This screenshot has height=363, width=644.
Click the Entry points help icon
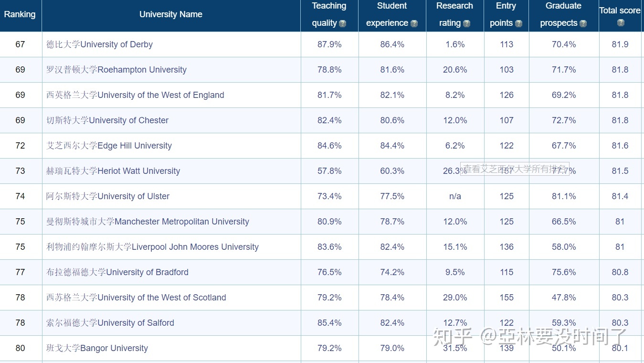click(518, 23)
